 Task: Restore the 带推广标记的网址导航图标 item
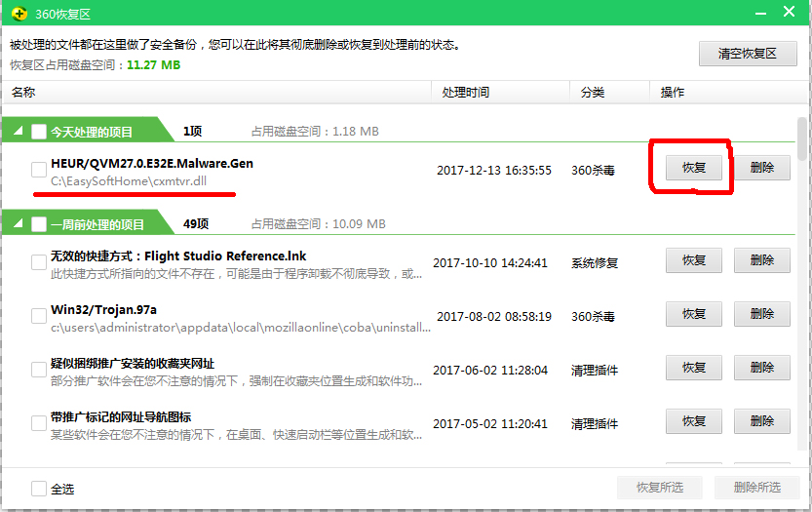tap(693, 421)
